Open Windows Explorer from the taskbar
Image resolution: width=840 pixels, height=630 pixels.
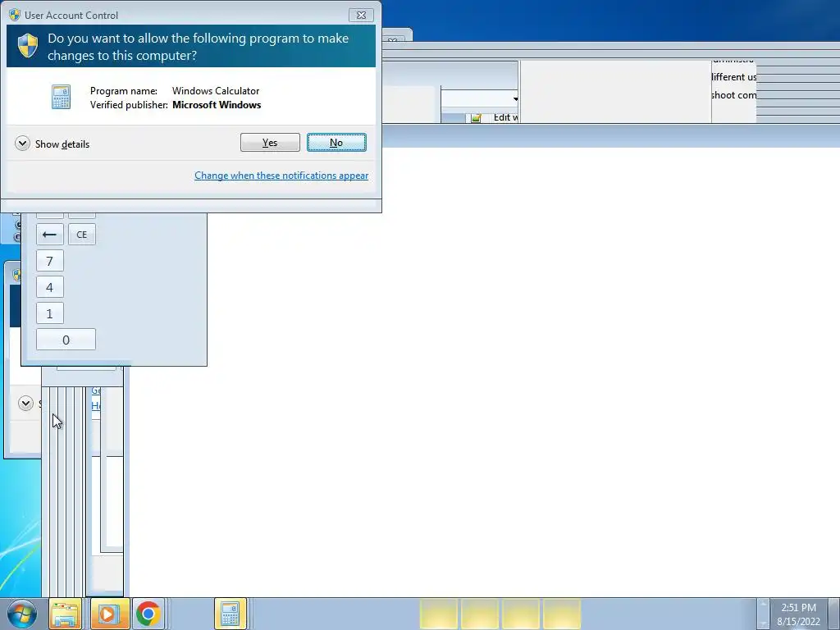coord(66,614)
